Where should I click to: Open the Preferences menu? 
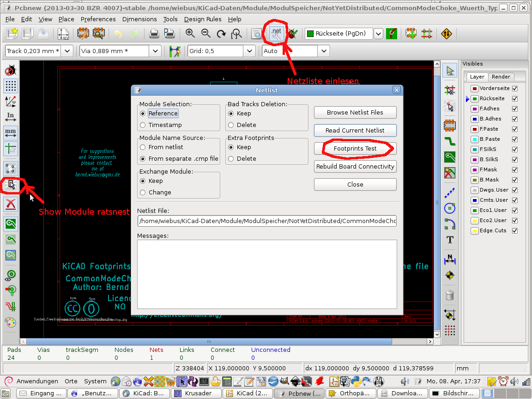point(98,19)
